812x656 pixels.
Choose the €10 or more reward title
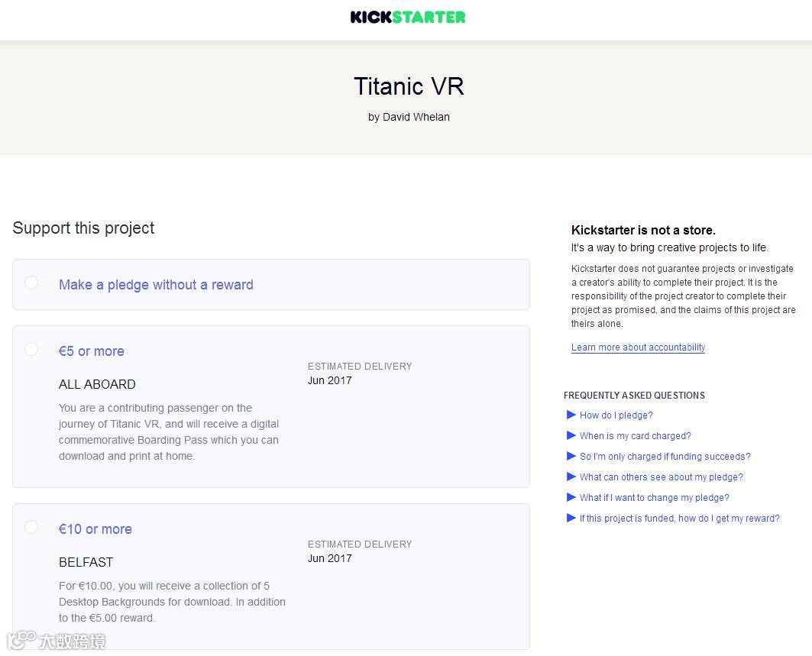point(95,529)
